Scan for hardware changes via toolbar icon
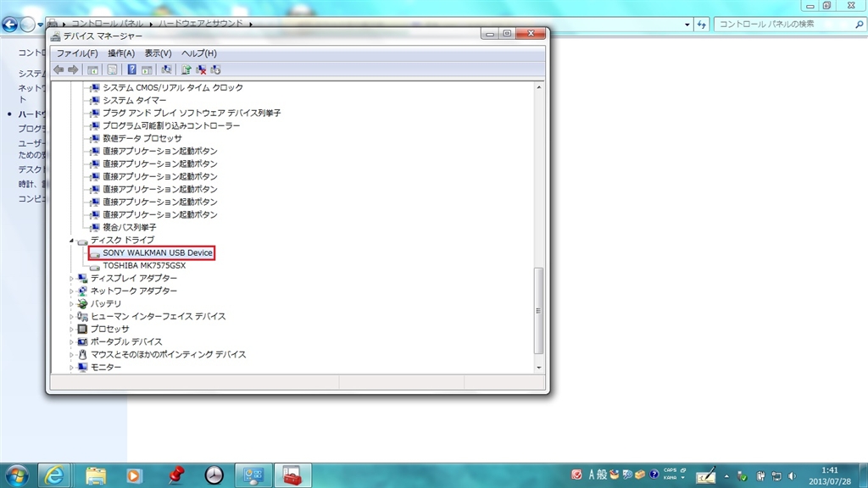The width and height of the screenshot is (868, 488). tap(166, 69)
